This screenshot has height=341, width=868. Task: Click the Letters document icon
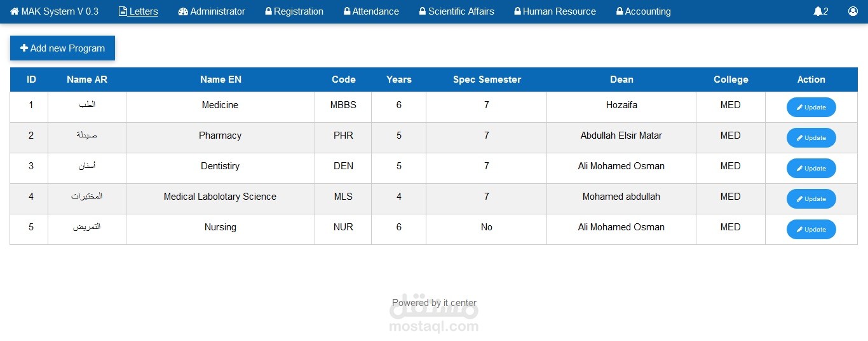point(123,11)
